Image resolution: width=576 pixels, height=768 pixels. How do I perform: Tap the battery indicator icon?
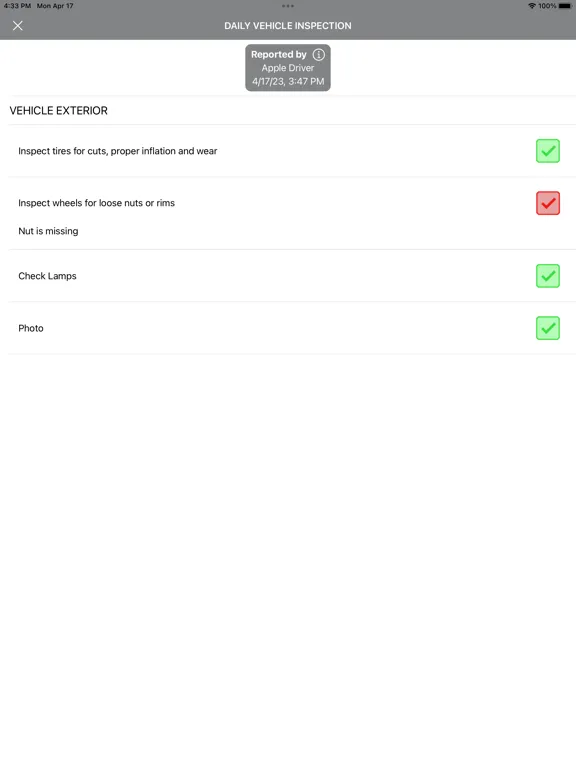565,6
